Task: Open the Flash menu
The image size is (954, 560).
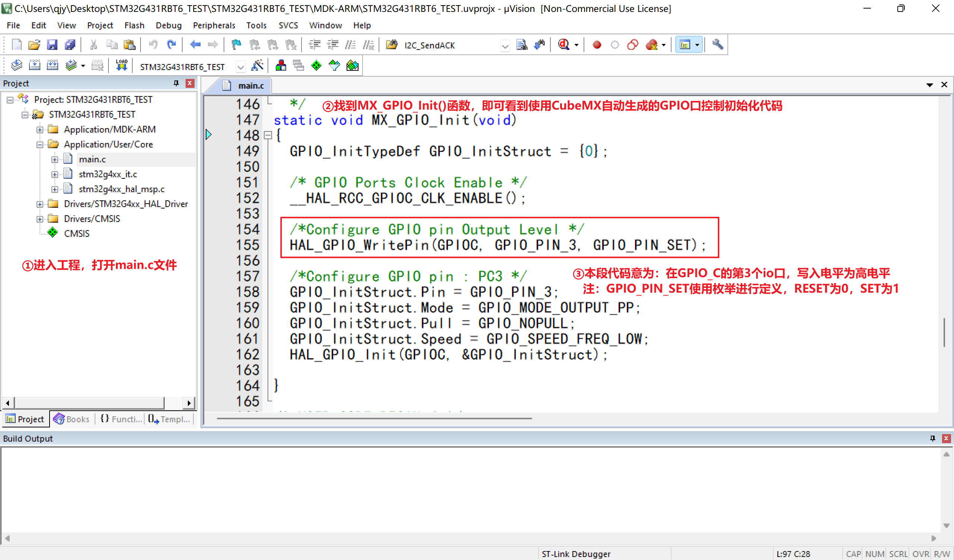Action: coord(135,25)
